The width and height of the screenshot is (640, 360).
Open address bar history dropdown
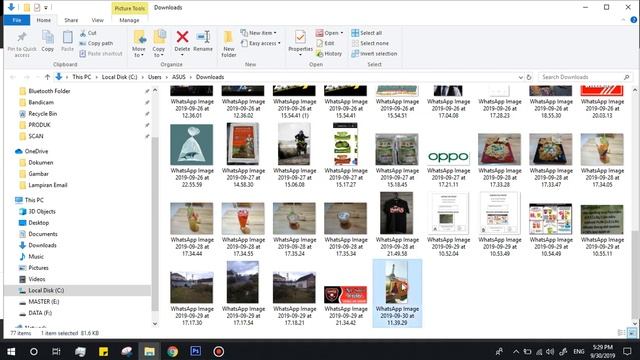click(520, 77)
